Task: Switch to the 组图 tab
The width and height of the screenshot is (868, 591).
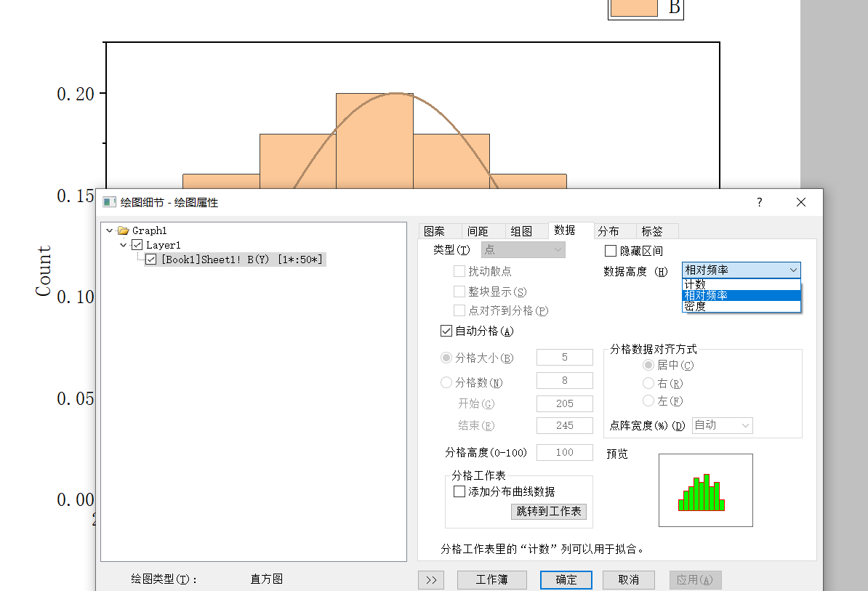Action: click(521, 231)
